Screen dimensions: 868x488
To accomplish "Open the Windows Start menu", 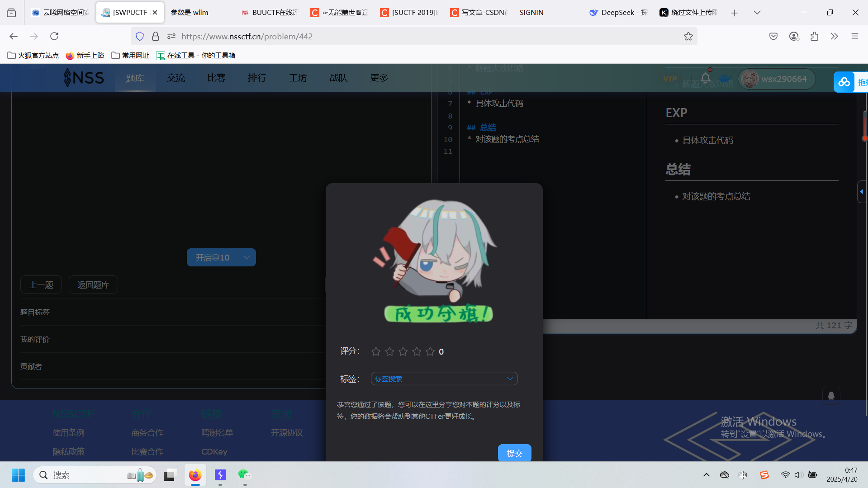I will pos(18,475).
